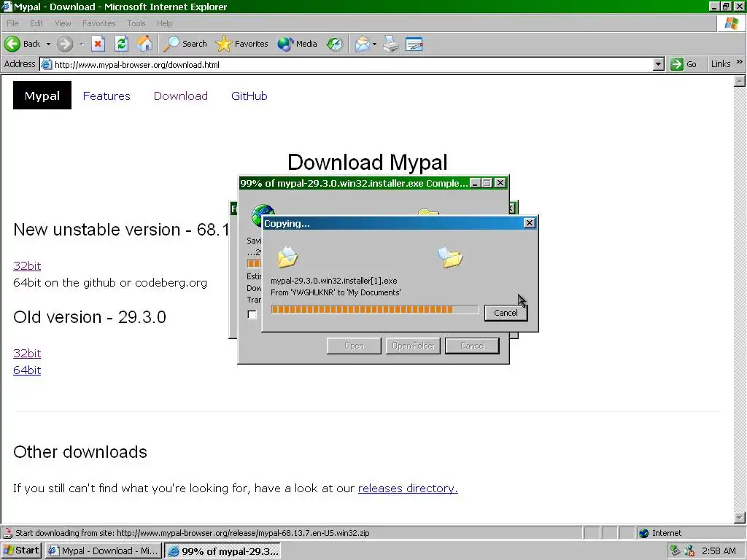
Task: Click the Copying progress bar
Action: click(374, 309)
